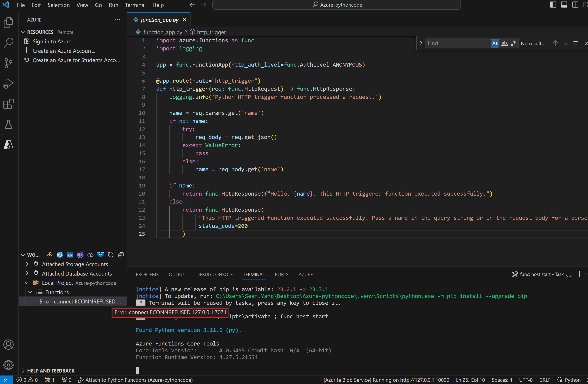Open the Explorer view in activity bar
Viewport: 588px width, 384px height.
click(9, 22)
